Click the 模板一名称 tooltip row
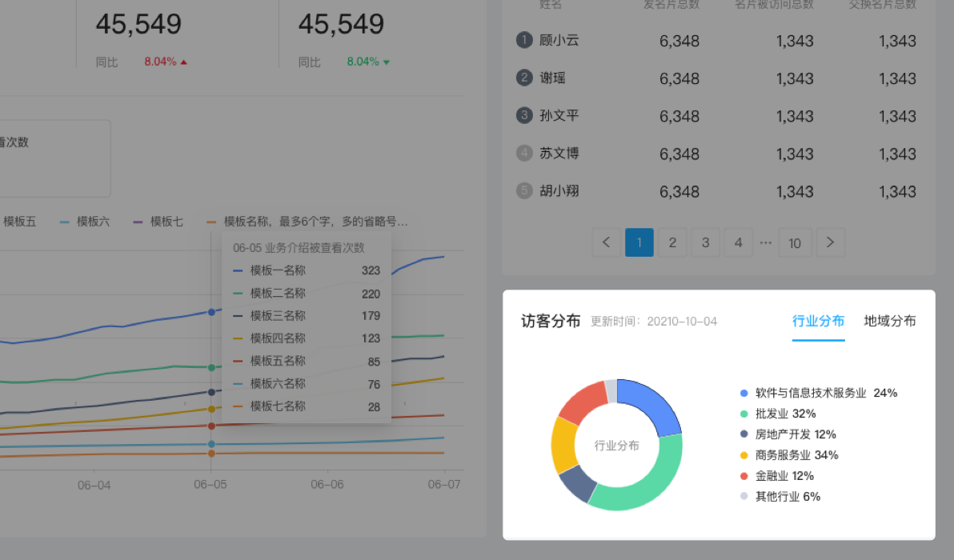954x560 pixels. (307, 270)
